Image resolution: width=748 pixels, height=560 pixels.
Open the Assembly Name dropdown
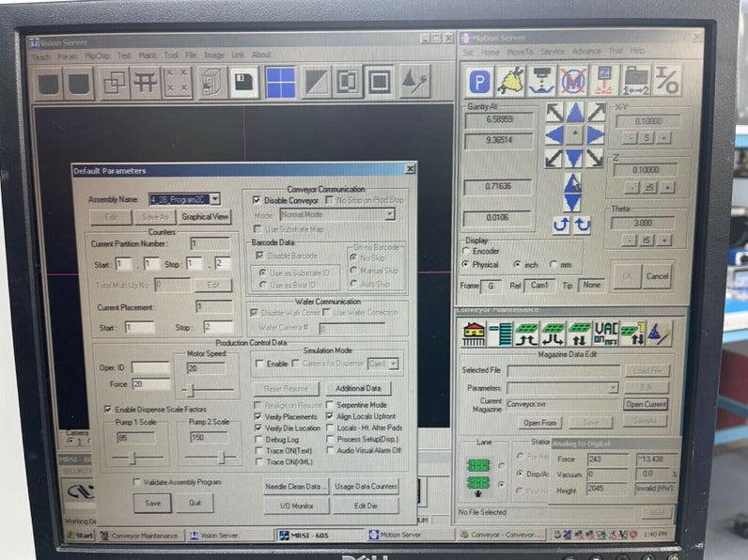coord(215,199)
